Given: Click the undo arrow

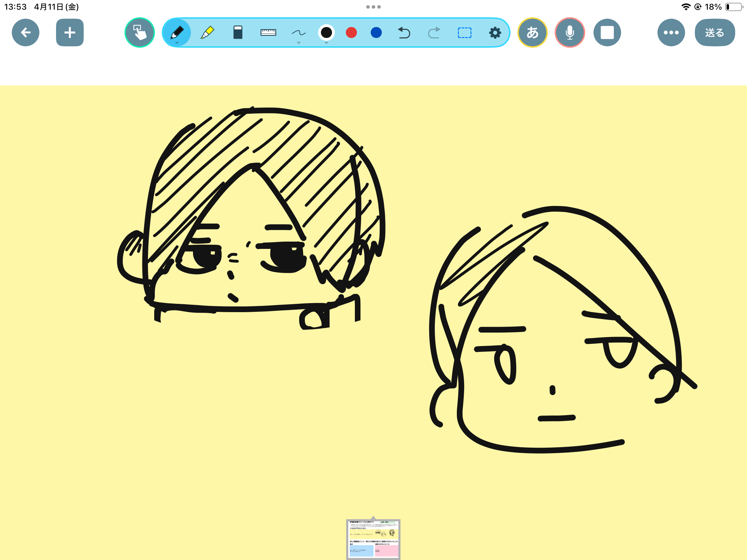Looking at the screenshot, I should click(404, 32).
